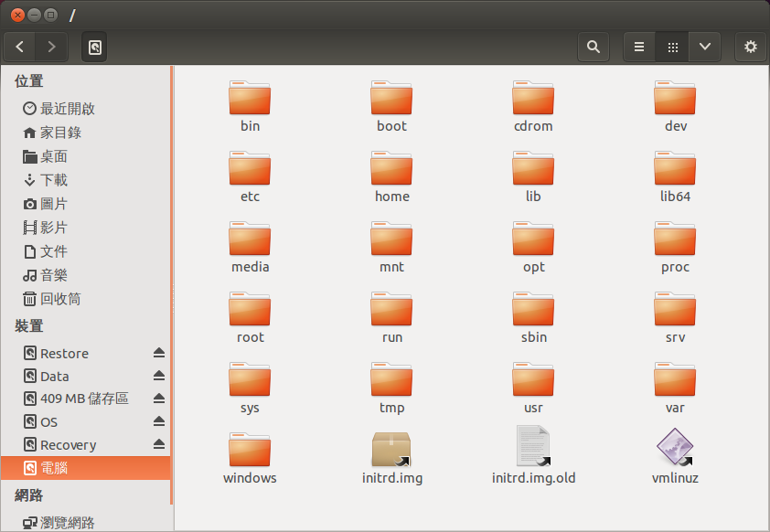Switch to icon grid view

tap(672, 47)
